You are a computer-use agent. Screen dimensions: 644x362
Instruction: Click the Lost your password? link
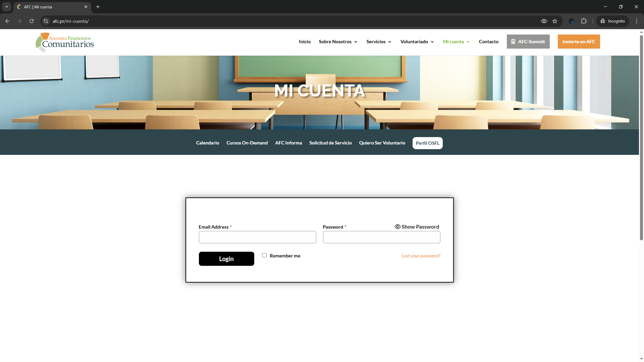[421, 256]
